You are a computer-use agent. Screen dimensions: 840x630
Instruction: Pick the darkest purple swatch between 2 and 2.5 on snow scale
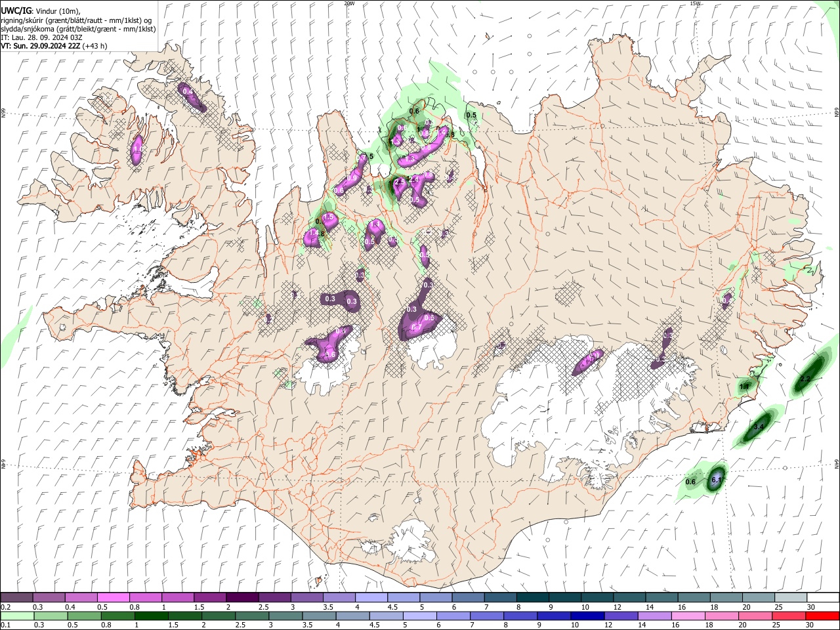click(243, 597)
